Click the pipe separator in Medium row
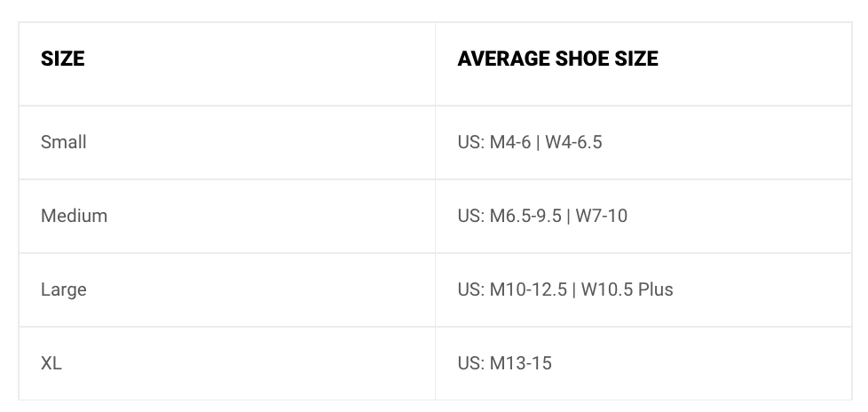The height and width of the screenshot is (412, 868). 569,217
